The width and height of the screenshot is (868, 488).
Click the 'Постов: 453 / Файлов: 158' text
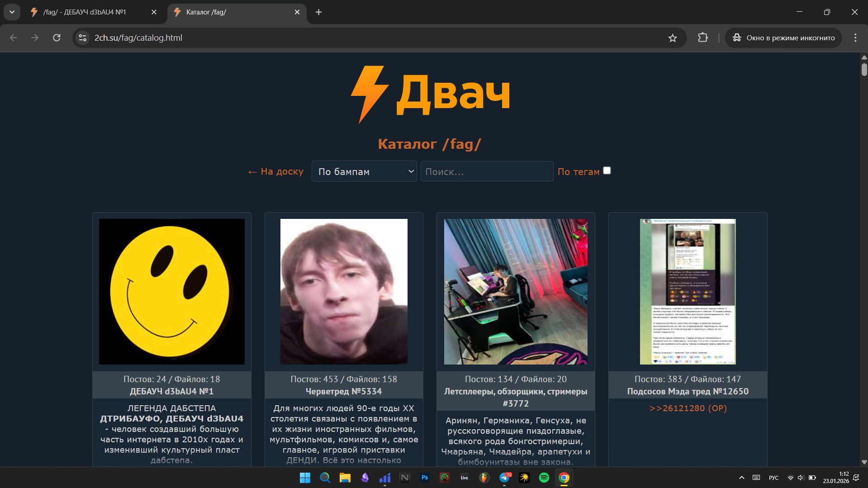click(344, 379)
